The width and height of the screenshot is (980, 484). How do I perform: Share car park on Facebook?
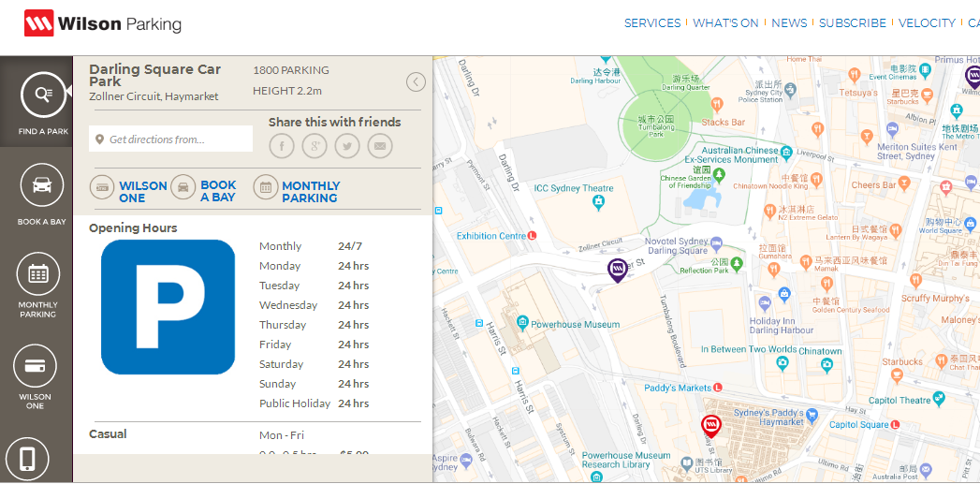point(282,146)
